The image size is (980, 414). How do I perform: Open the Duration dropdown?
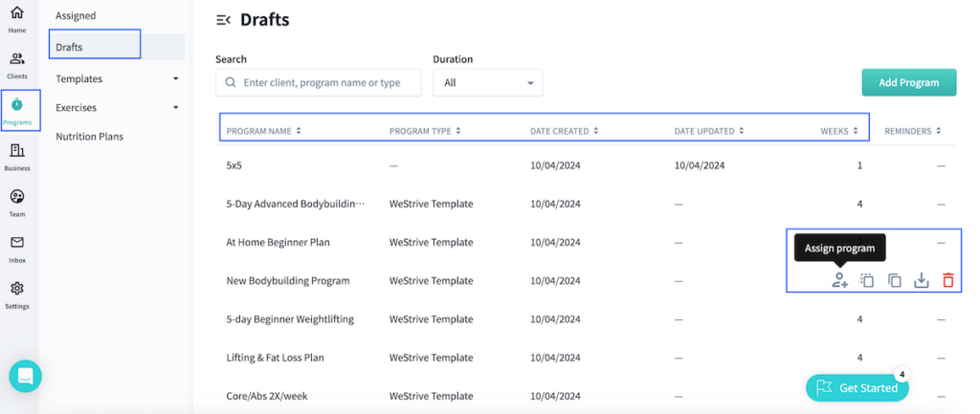tap(487, 83)
